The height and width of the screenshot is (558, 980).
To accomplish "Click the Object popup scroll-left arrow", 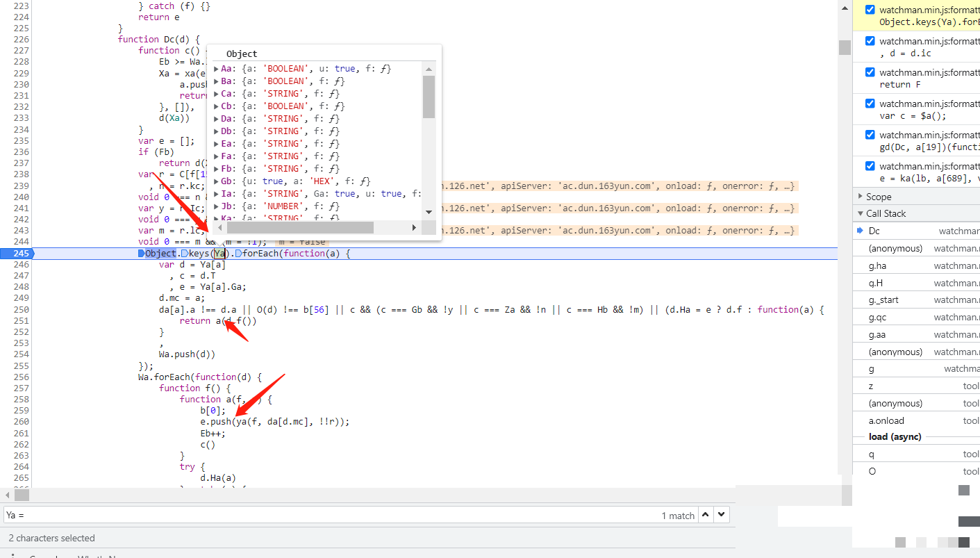I will [x=220, y=228].
